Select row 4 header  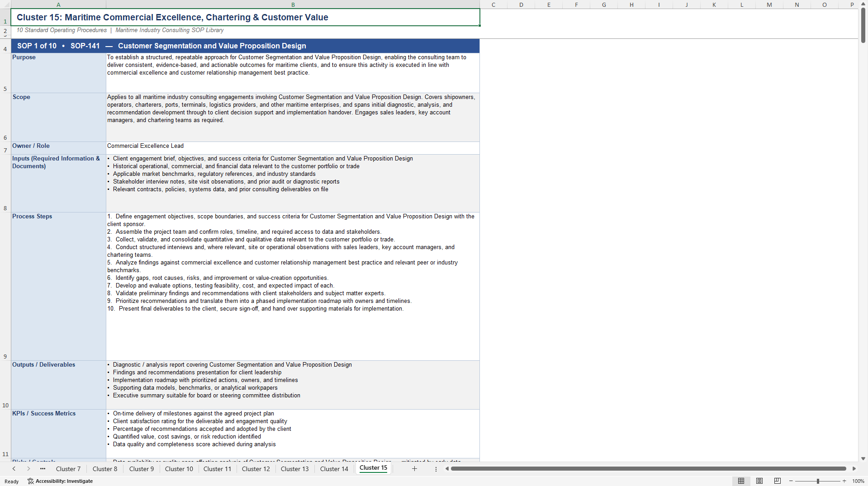pos(5,46)
